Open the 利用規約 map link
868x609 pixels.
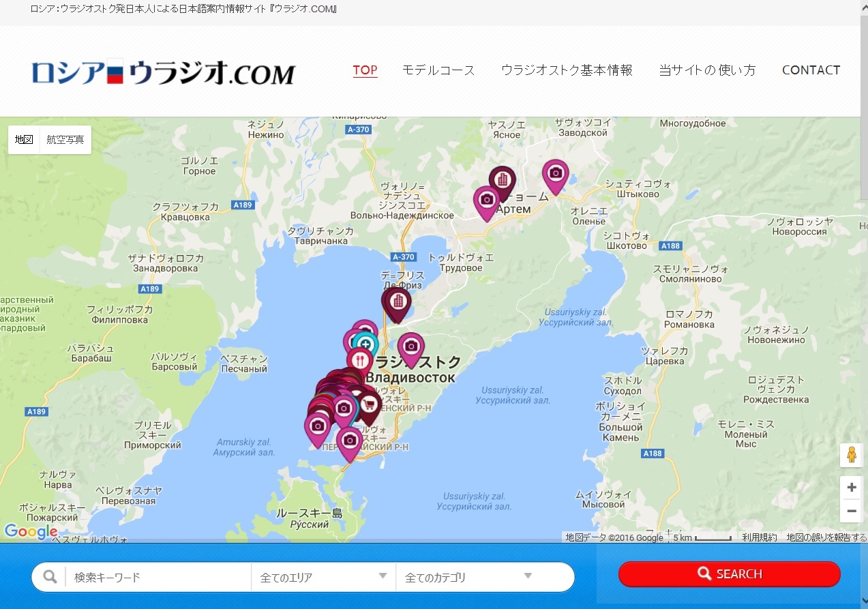click(760, 537)
